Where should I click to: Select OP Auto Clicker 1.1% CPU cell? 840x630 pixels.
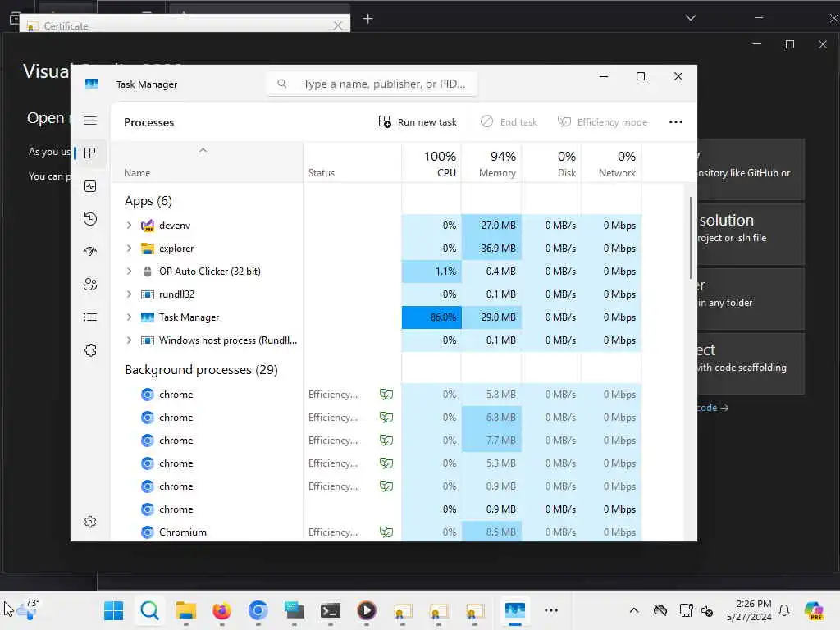431,272
